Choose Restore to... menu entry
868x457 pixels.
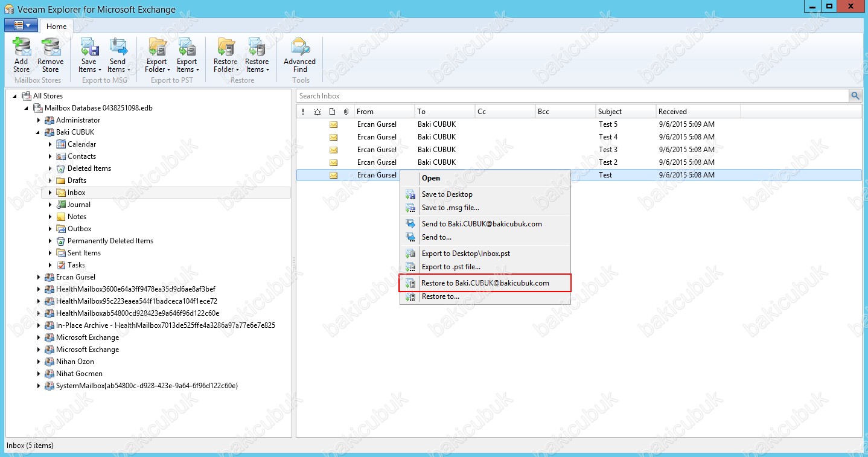click(x=485, y=296)
